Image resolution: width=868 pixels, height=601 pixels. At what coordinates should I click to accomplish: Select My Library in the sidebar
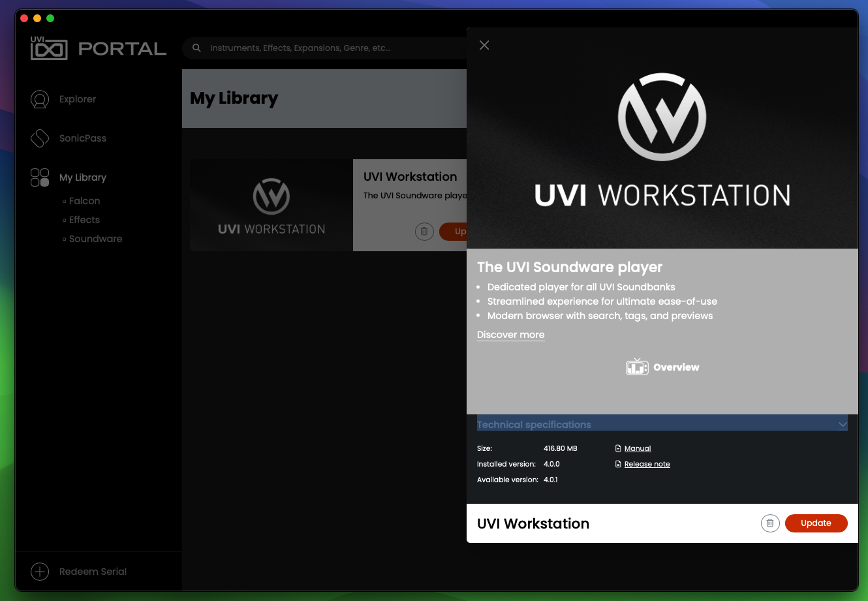(83, 177)
